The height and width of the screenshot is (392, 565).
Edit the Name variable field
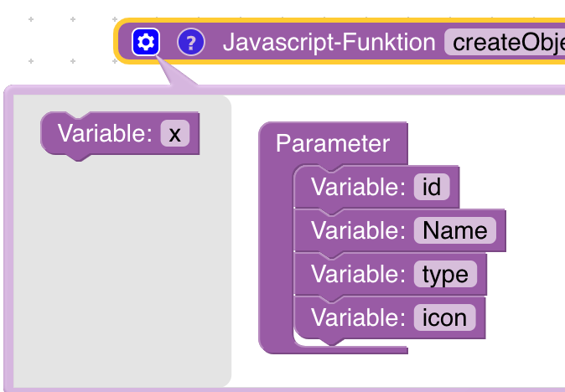click(x=454, y=230)
